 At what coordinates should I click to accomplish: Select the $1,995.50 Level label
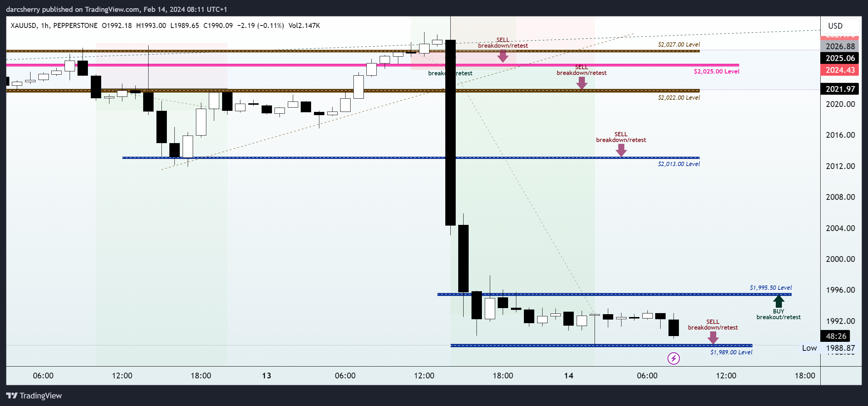[771, 288]
